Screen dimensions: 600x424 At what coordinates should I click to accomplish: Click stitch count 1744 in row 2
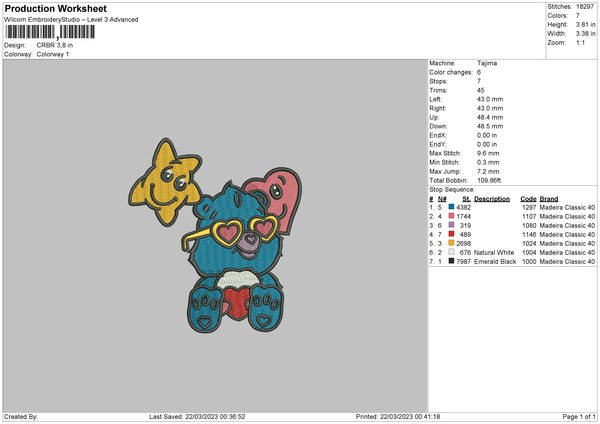pyautogui.click(x=463, y=216)
